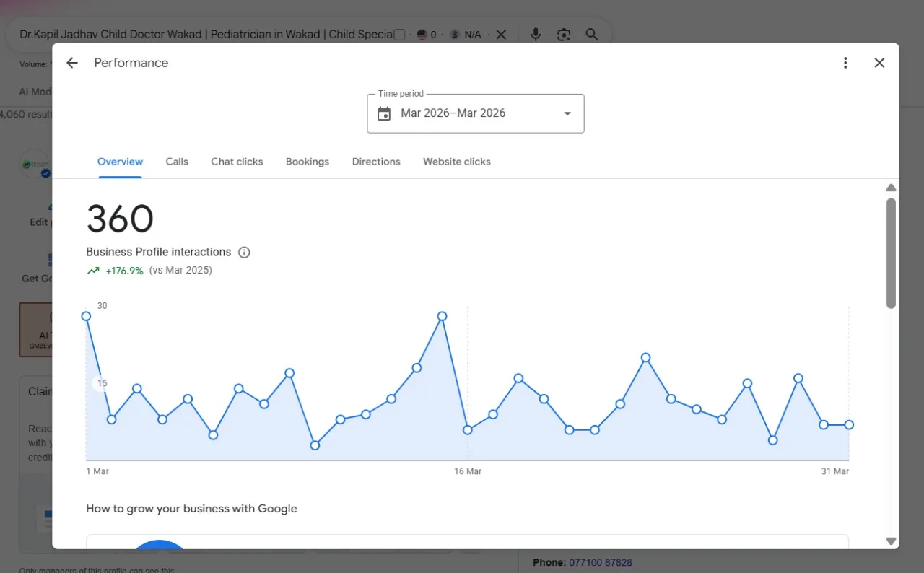Start voice search with the microphone icon
The image size is (924, 573).
coord(536,34)
